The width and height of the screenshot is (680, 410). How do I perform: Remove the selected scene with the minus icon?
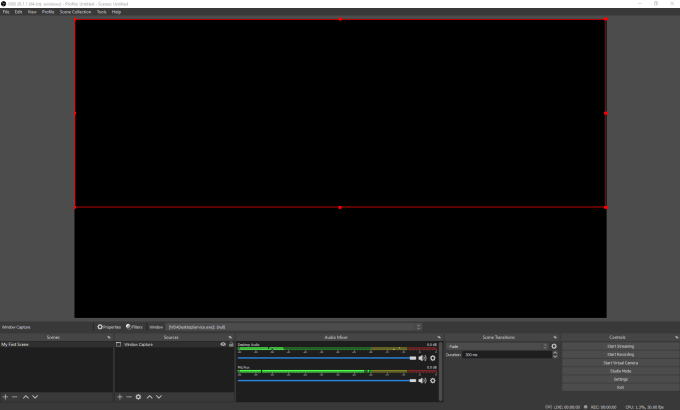click(14, 397)
